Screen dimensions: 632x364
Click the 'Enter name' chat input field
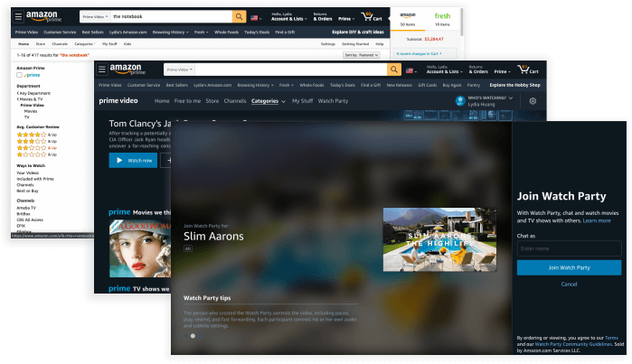[x=569, y=248]
